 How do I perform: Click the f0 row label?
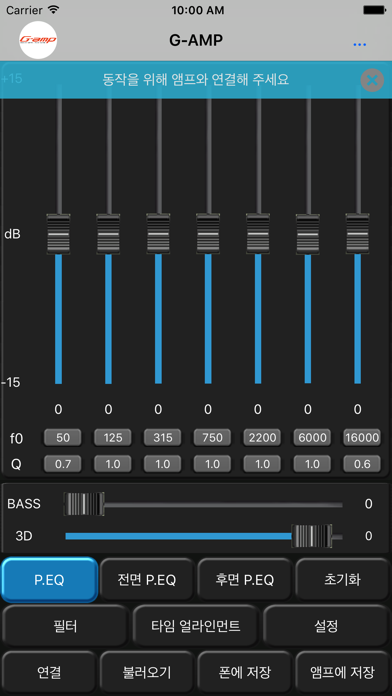pyautogui.click(x=16, y=439)
